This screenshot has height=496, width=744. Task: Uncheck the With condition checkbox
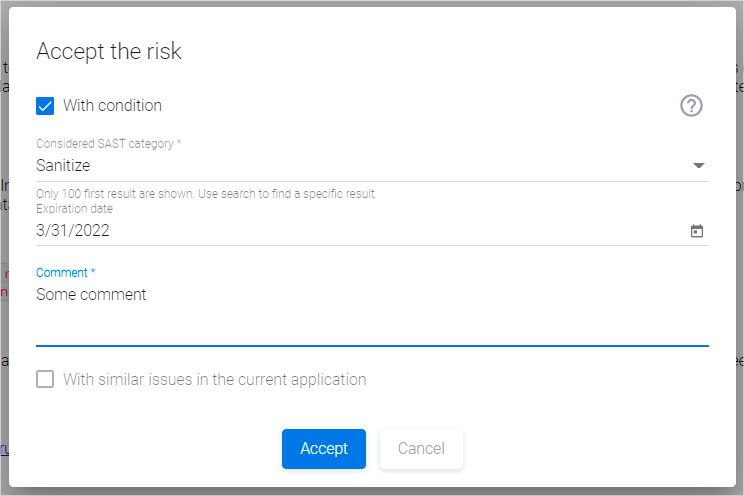pos(45,106)
